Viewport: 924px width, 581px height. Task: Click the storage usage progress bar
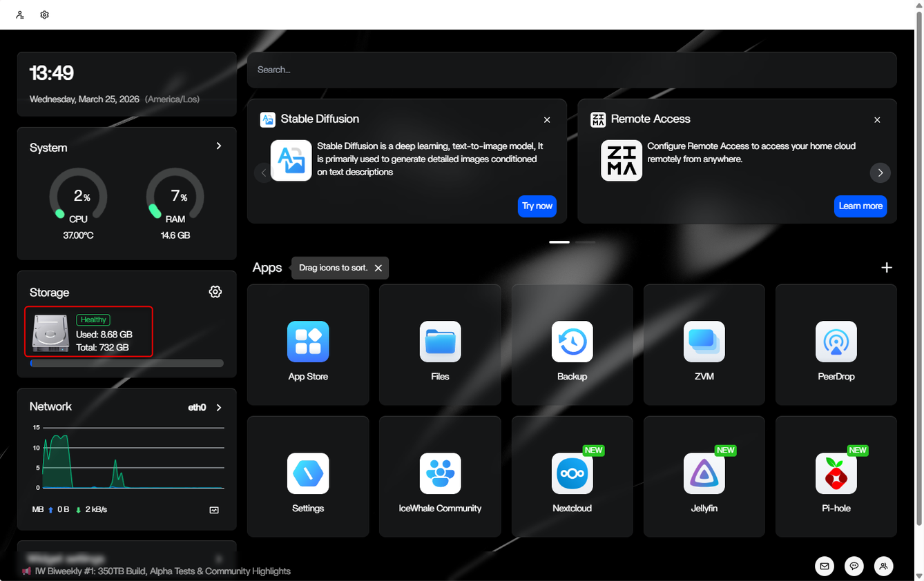click(x=127, y=363)
